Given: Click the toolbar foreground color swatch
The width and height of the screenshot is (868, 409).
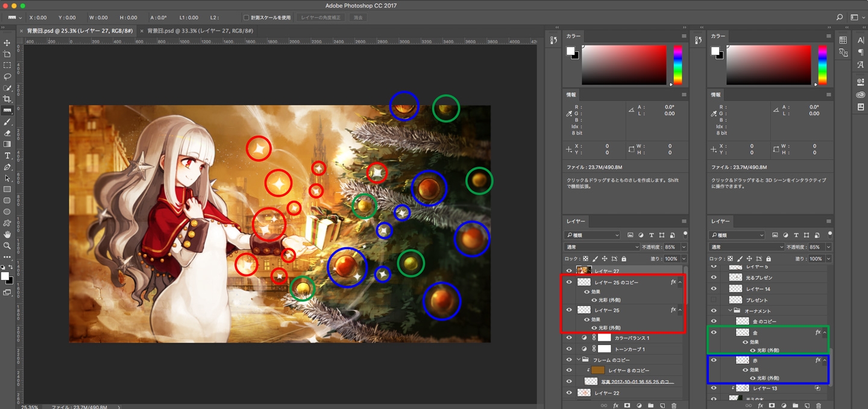Looking at the screenshot, I should coord(5,276).
